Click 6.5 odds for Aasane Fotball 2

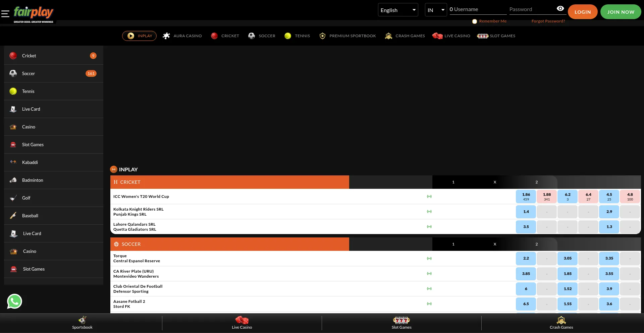(x=526, y=304)
